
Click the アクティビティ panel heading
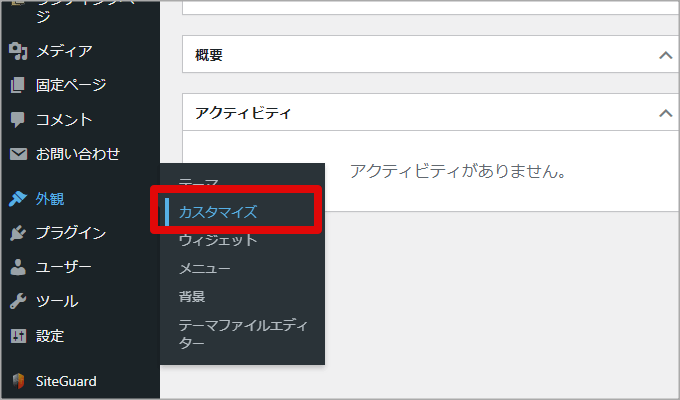coord(243,113)
